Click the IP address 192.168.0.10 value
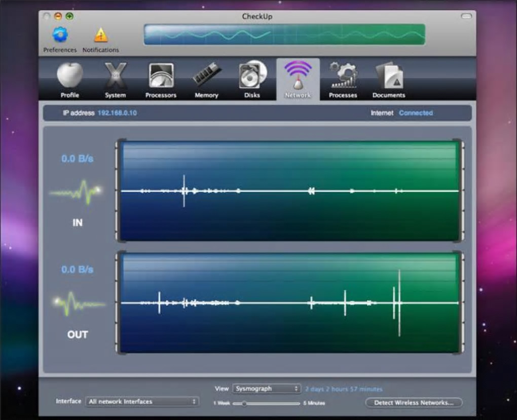This screenshot has width=517, height=420. click(x=117, y=113)
